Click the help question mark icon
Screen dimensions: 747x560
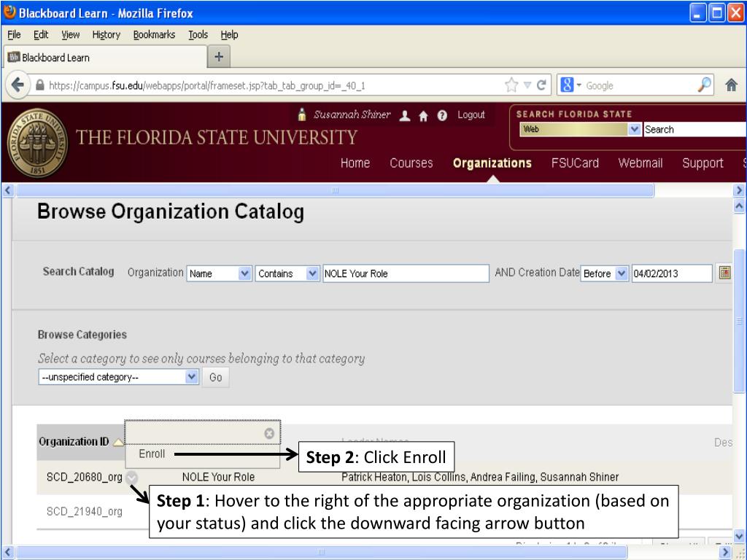pos(442,115)
